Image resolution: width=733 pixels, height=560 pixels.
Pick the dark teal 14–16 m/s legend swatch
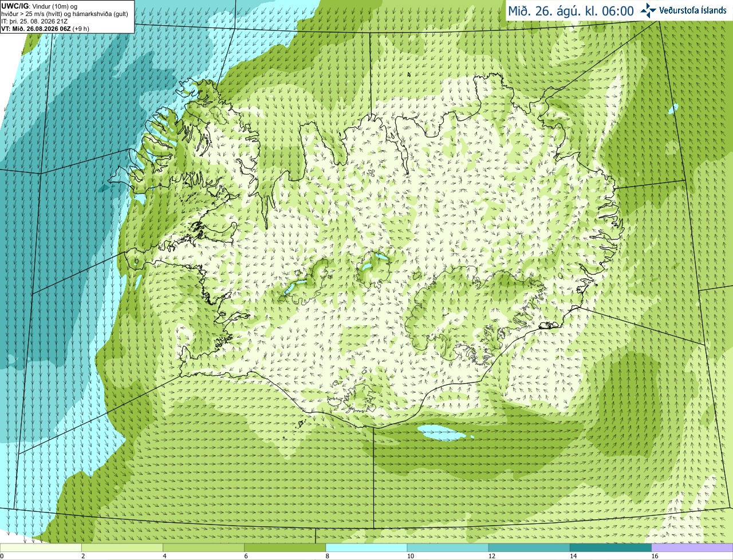click(x=610, y=548)
